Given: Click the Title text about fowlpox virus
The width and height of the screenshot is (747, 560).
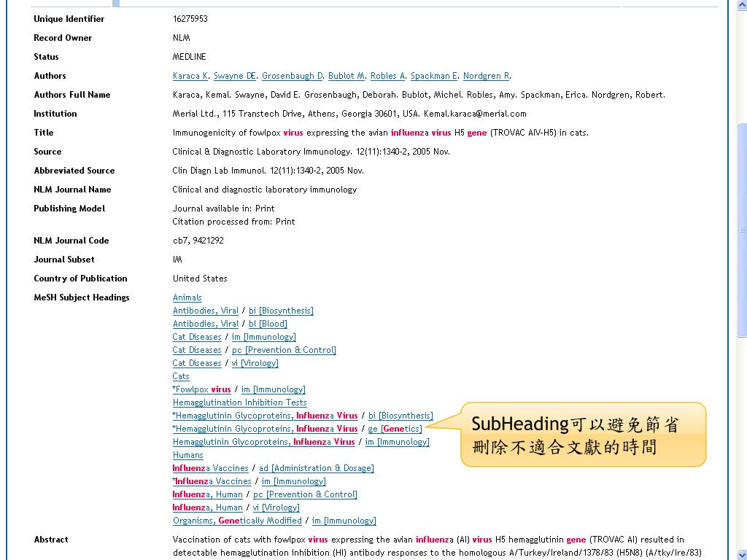Looking at the screenshot, I should [x=380, y=133].
